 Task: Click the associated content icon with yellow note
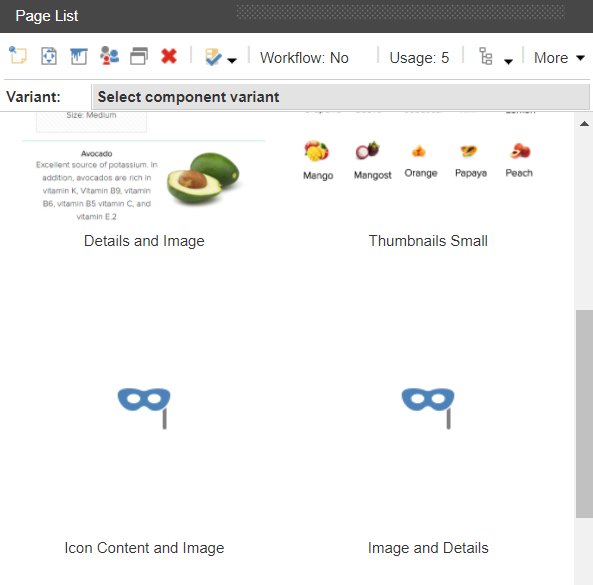pyautogui.click(x=18, y=56)
